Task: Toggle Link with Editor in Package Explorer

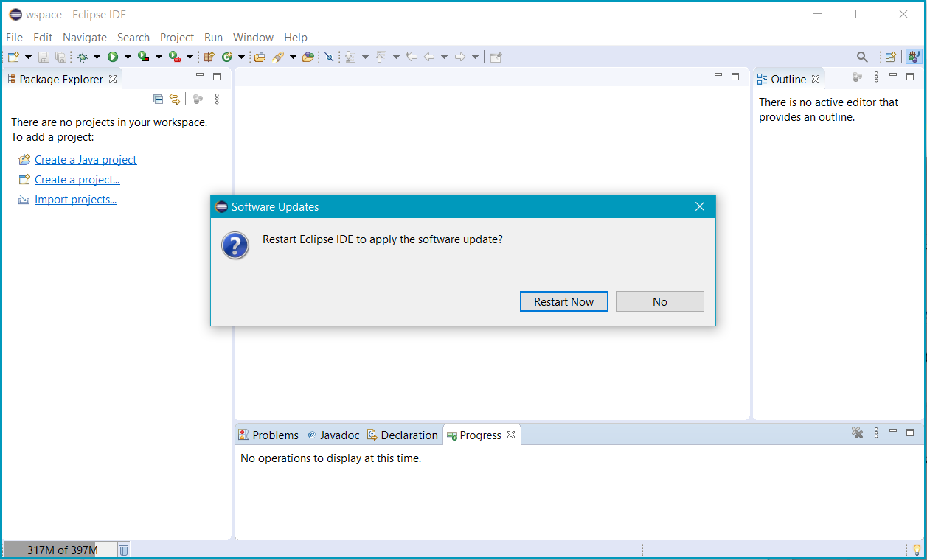Action: (x=175, y=99)
